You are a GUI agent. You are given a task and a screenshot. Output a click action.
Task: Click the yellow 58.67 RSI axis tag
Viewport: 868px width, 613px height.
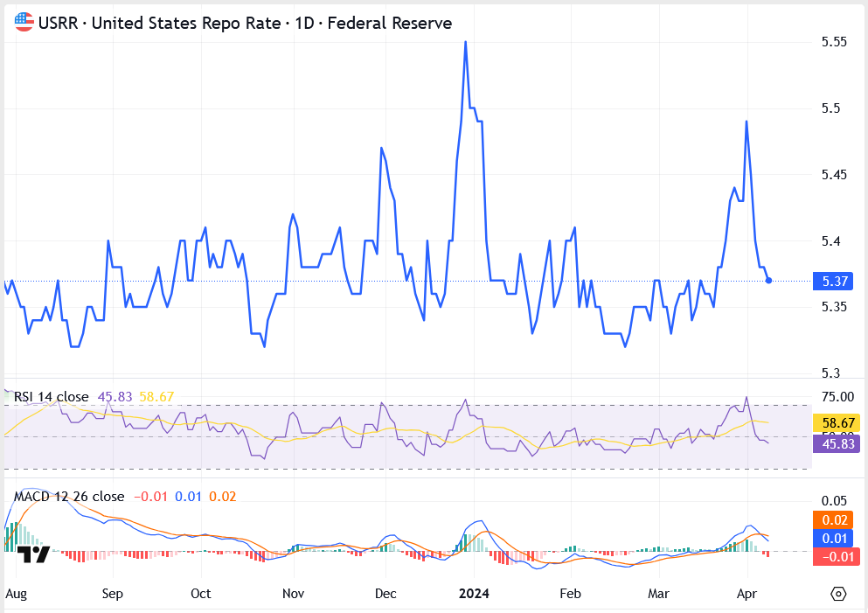[x=837, y=422]
